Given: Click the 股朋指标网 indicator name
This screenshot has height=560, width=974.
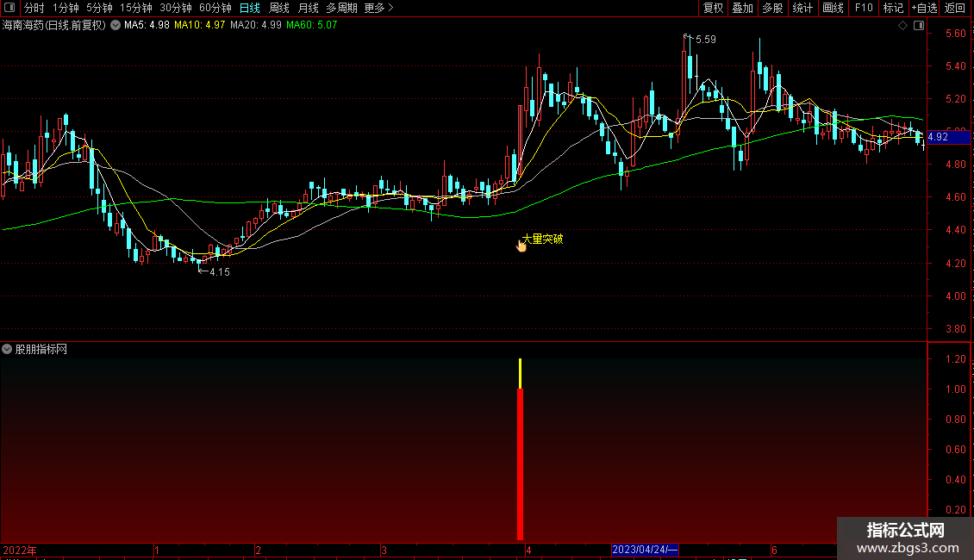Looking at the screenshot, I should (41, 350).
